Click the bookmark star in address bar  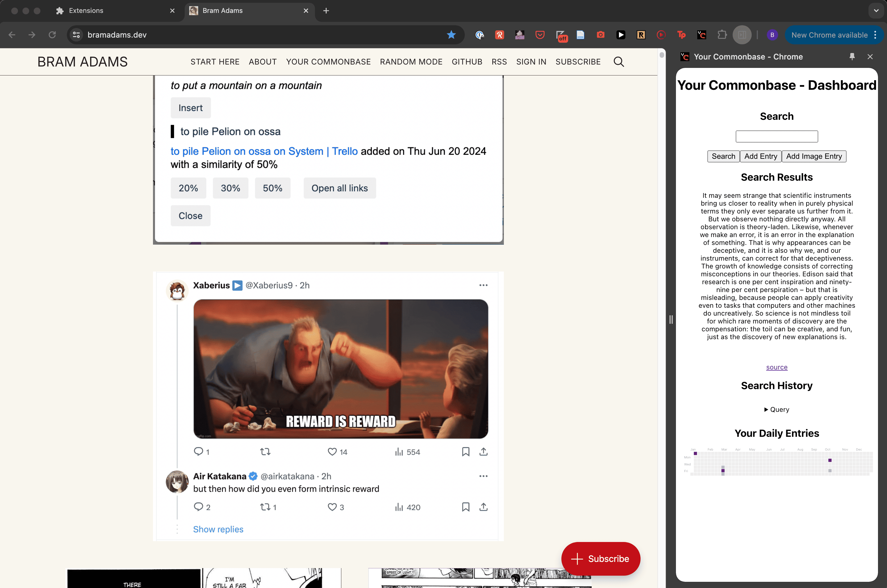(451, 35)
